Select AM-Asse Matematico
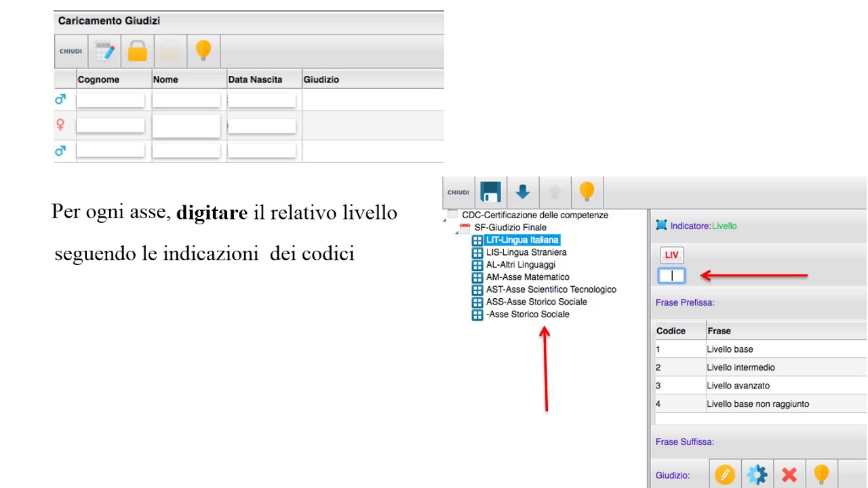868x488 pixels. [x=528, y=277]
